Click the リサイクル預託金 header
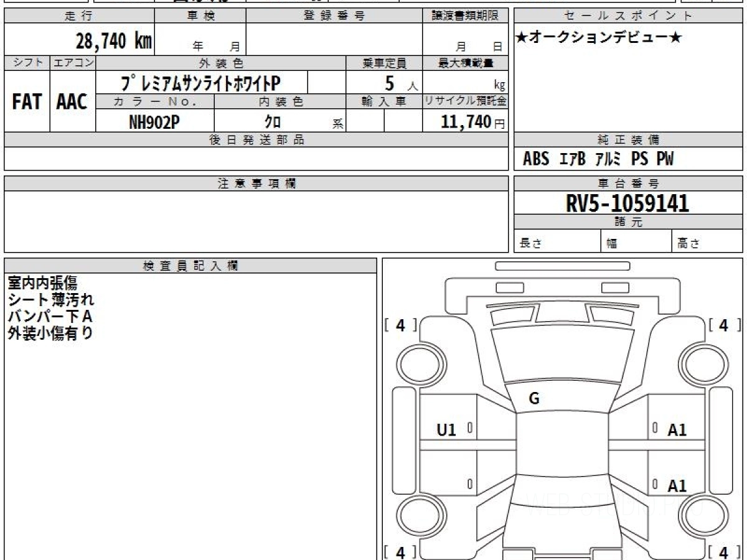This screenshot has height=560, width=747. [x=465, y=101]
